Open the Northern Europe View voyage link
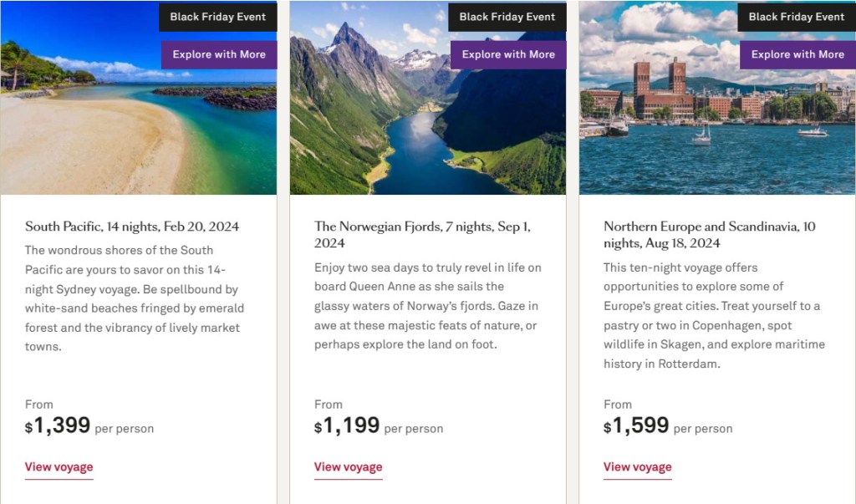 (637, 467)
